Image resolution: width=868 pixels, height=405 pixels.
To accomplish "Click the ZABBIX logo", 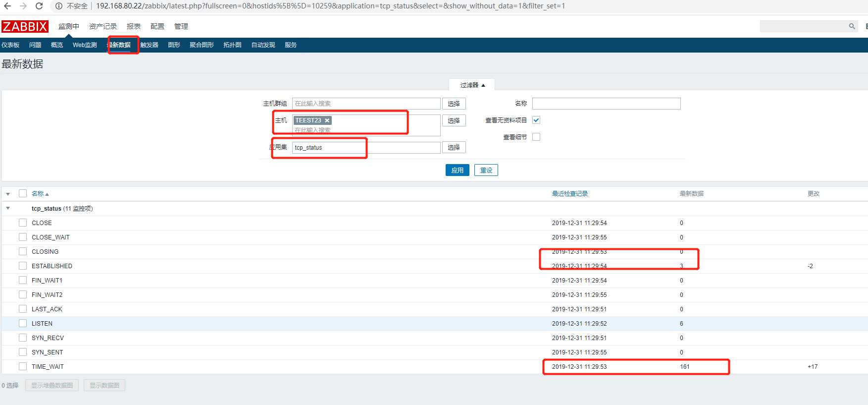I will pos(25,26).
